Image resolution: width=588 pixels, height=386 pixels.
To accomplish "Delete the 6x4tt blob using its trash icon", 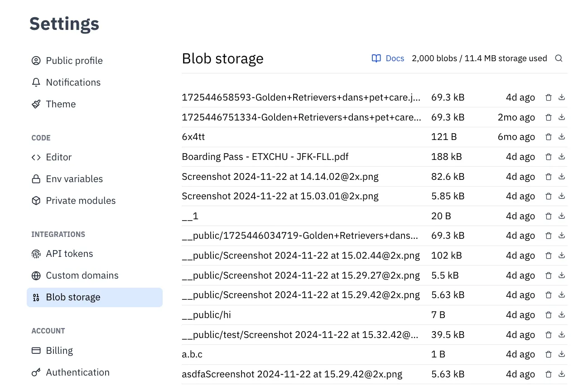I will click(549, 136).
